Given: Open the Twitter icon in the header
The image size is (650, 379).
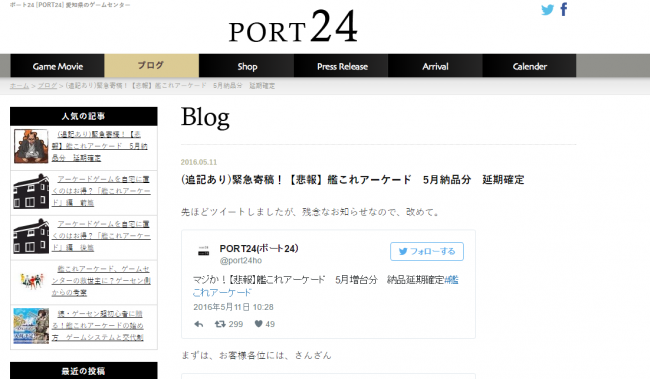Looking at the screenshot, I should point(547,10).
